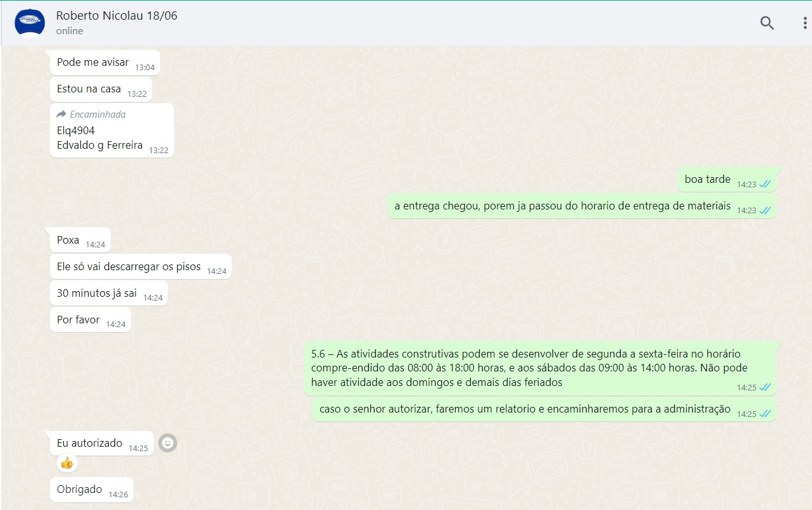Select the 'Estou na casa' message bubble

pyautogui.click(x=89, y=89)
